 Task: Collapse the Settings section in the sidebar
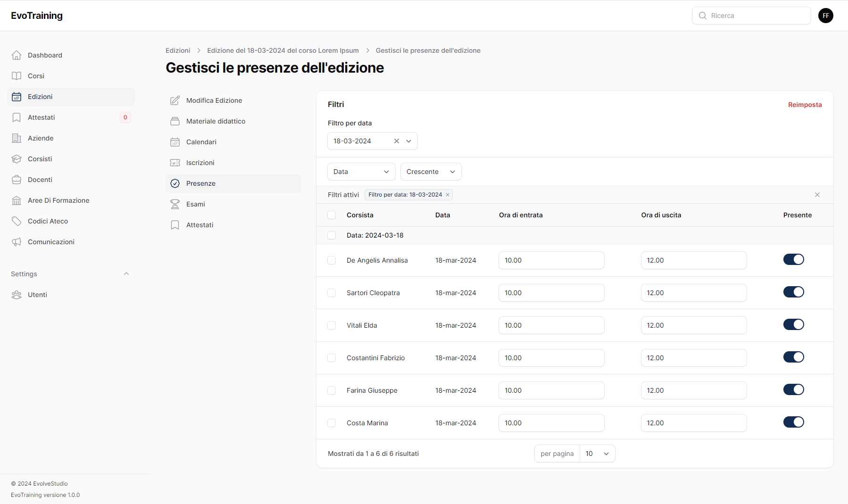(x=126, y=273)
